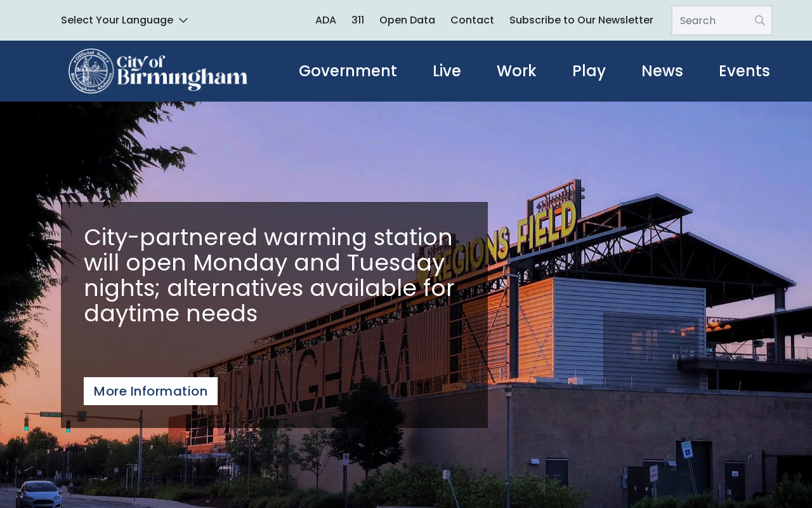
Task: Go to the News section
Action: [662, 71]
